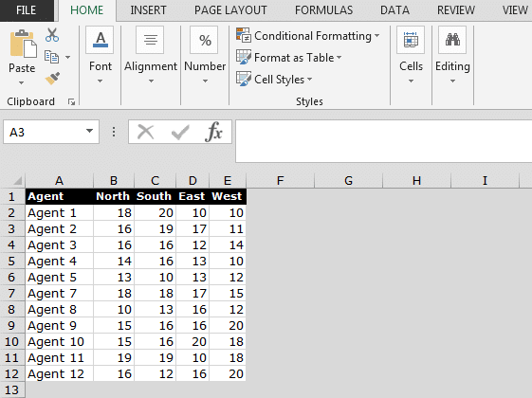Click the Insert Function fx button
Image resolution: width=532 pixels, height=398 pixels.
pyautogui.click(x=213, y=132)
